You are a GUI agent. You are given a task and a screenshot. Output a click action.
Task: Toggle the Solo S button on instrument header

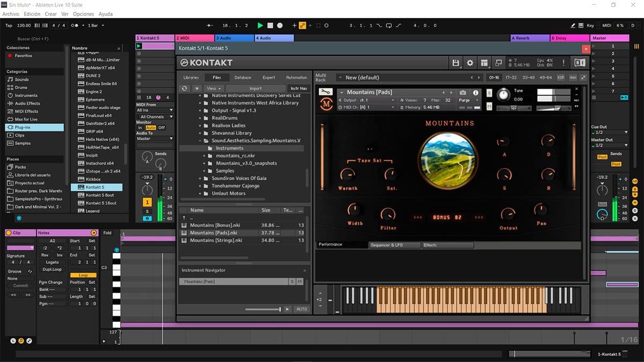489,92
